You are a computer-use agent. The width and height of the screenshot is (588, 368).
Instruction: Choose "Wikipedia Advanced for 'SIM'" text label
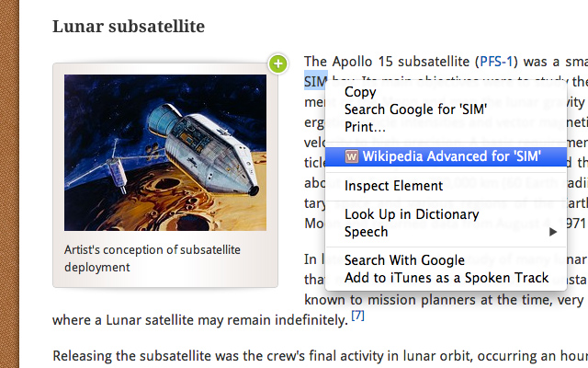point(451,155)
